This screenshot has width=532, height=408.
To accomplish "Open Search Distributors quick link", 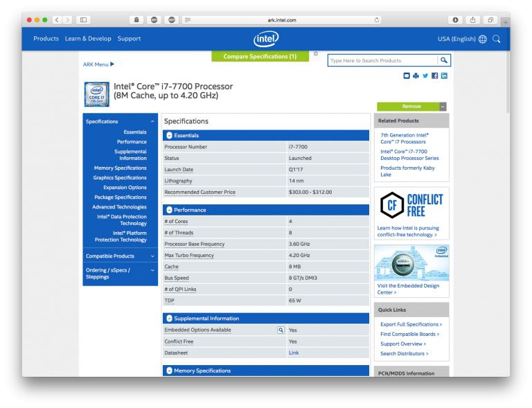I will (405, 353).
